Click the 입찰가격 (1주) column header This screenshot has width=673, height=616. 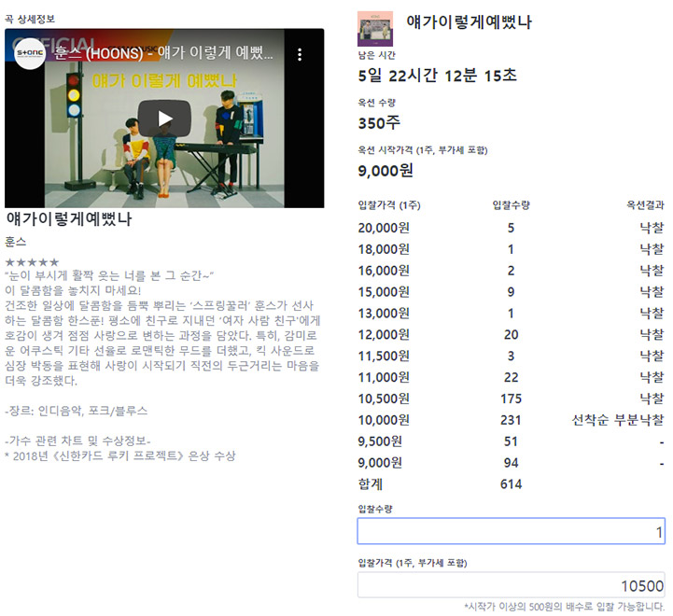(389, 205)
